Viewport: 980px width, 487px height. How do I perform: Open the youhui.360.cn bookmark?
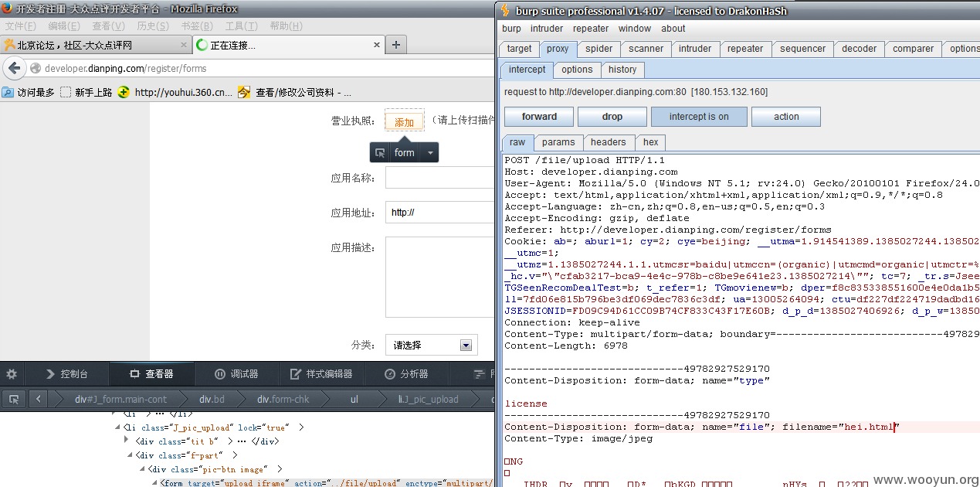pos(175,92)
